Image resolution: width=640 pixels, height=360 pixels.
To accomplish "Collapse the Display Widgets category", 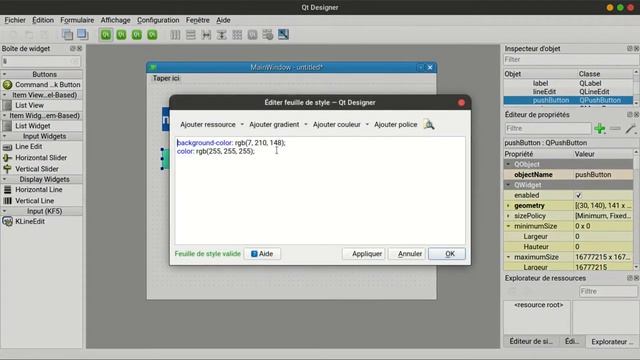I will [4, 180].
